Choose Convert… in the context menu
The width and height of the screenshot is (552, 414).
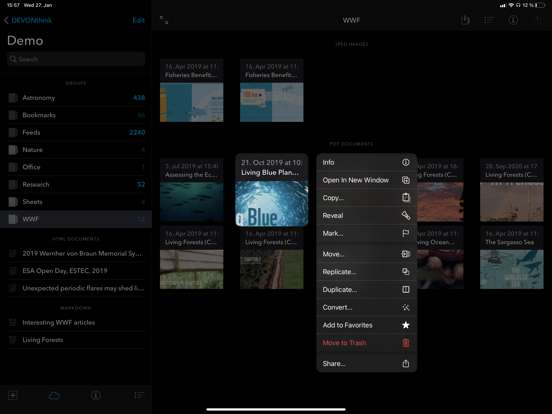366,307
